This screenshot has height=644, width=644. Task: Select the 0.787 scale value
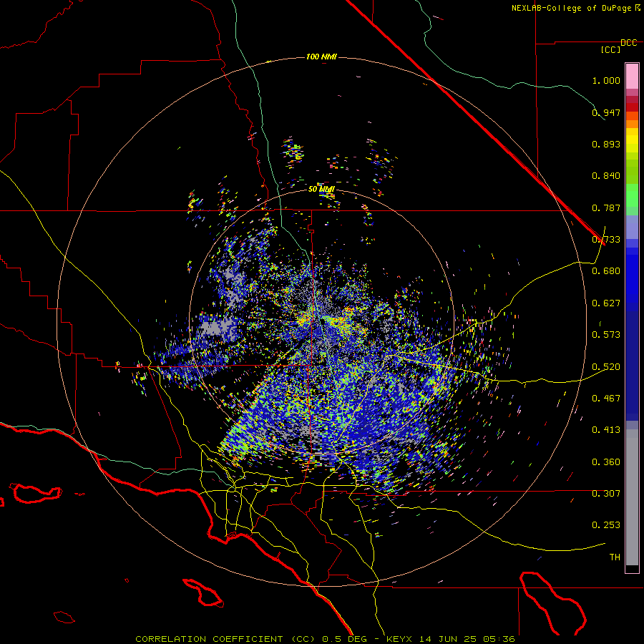click(606, 208)
